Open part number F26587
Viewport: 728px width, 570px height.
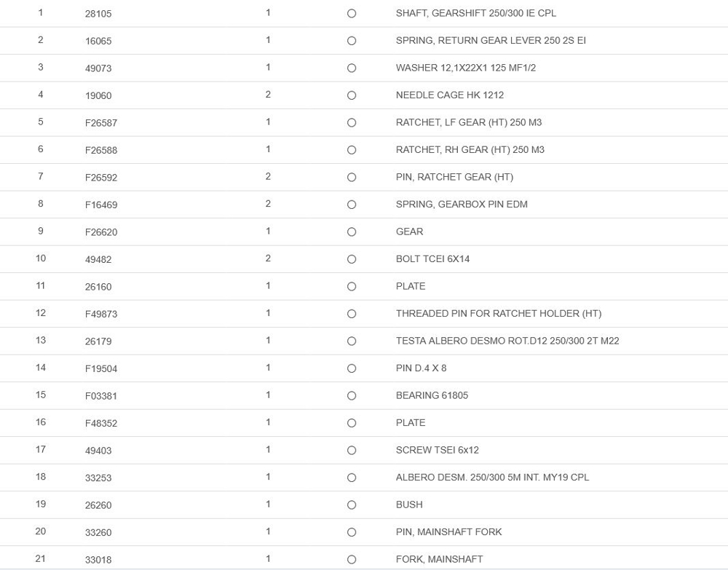[x=101, y=123]
